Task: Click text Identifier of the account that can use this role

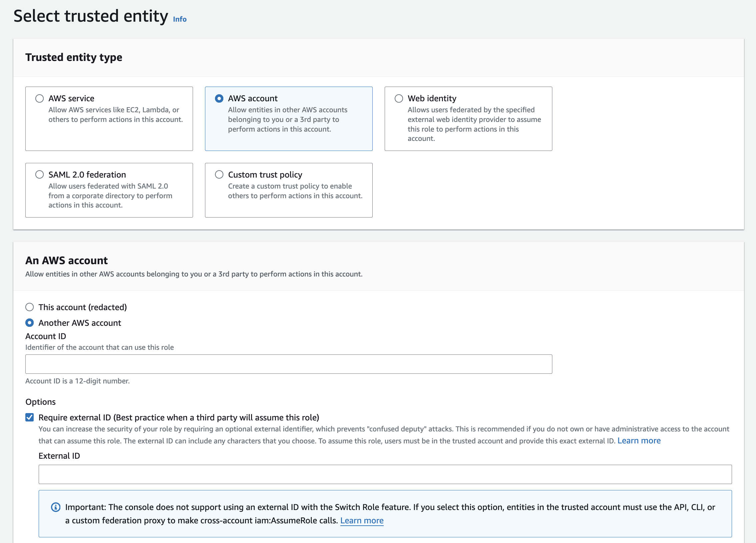Action: 100,347
